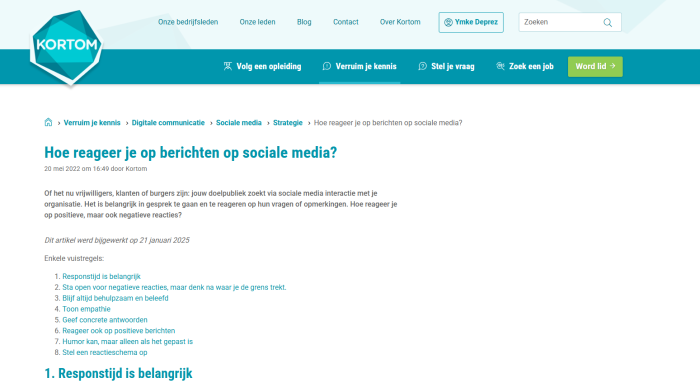Open Ymke Deprez account button
This screenshot has width=700, height=392.
coord(471,22)
